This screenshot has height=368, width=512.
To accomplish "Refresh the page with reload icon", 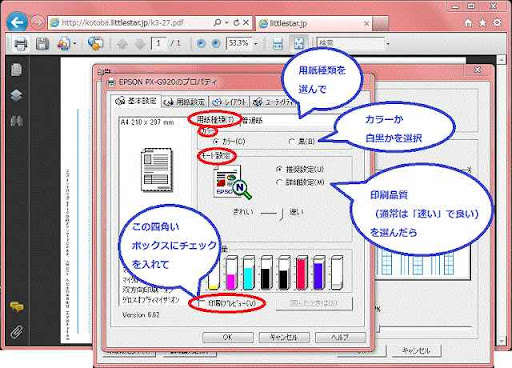I will [236, 23].
